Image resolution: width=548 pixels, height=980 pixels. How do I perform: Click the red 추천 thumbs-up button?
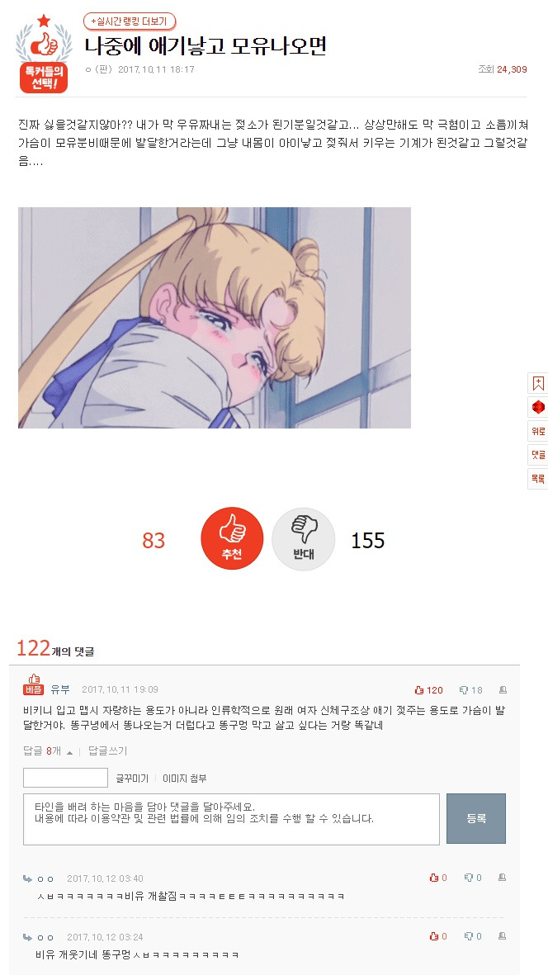(232, 538)
